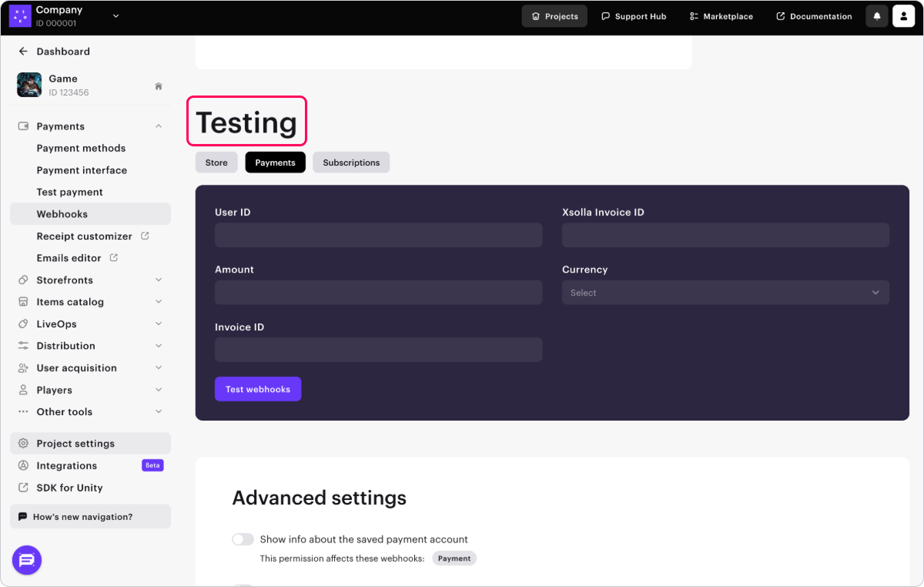The height and width of the screenshot is (587, 924).
Task: Click the Items catalog icon
Action: (23, 302)
